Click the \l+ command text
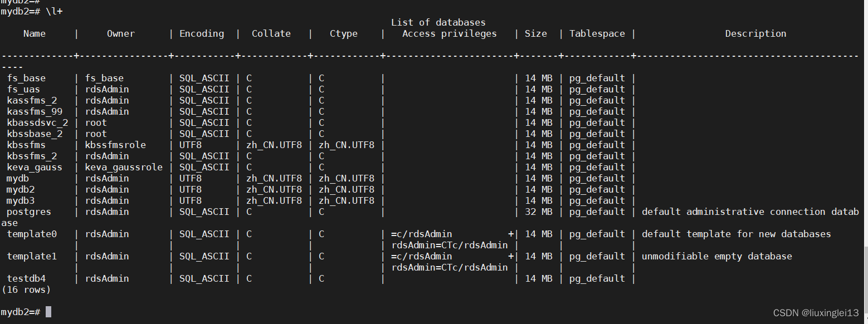 (55, 11)
